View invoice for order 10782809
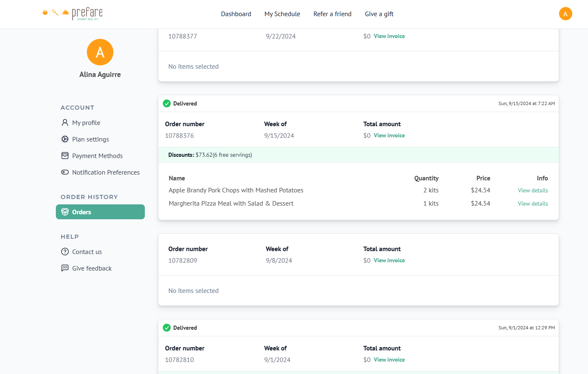This screenshot has height=374, width=588. tap(389, 260)
